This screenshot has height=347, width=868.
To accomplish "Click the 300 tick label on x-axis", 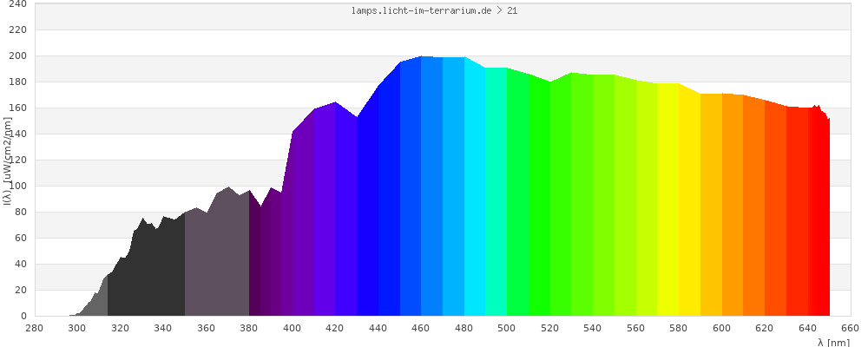I will click(77, 328).
